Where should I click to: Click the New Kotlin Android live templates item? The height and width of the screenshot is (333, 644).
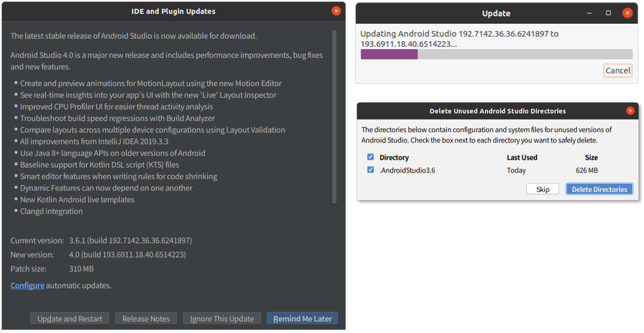tap(77, 199)
